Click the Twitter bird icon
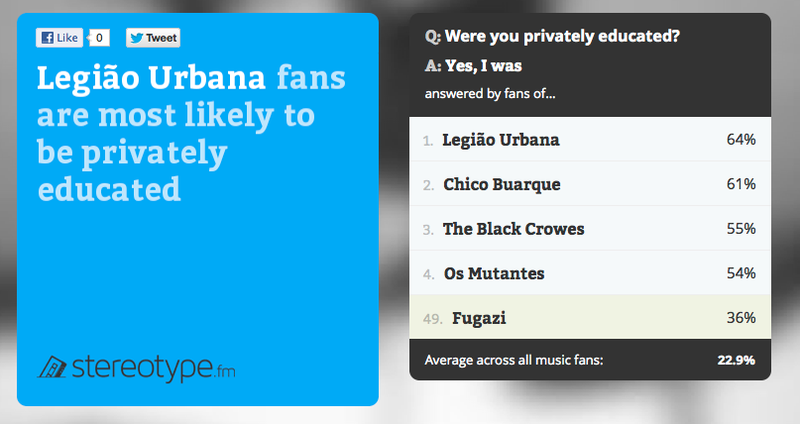The image size is (800, 424). [x=136, y=38]
